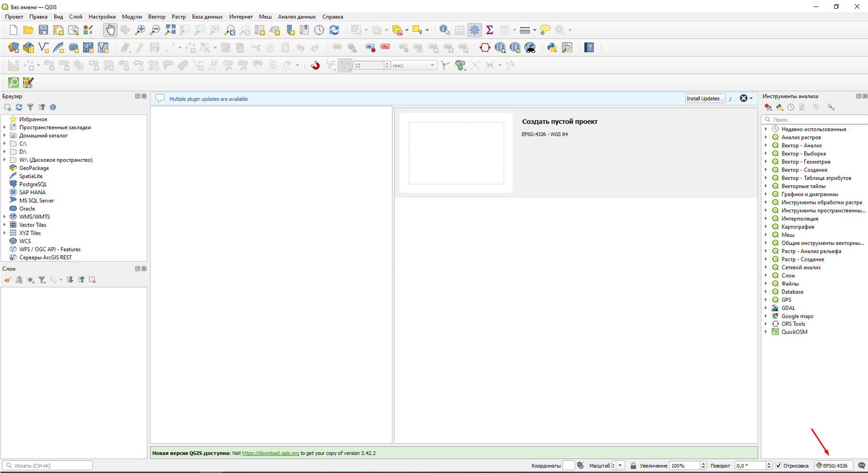Toggle the snapping magnet button
Viewport: 868px width, 473px height.
(315, 65)
